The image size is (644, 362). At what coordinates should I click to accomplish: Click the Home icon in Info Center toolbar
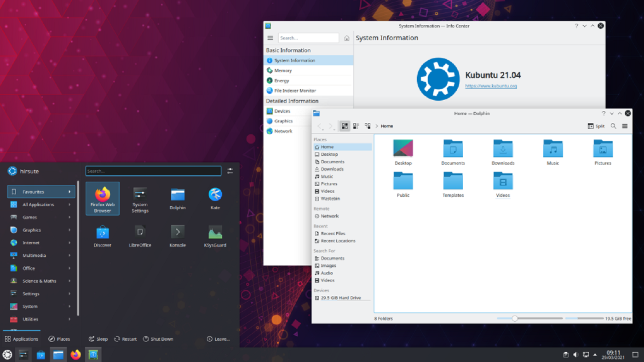(x=346, y=39)
